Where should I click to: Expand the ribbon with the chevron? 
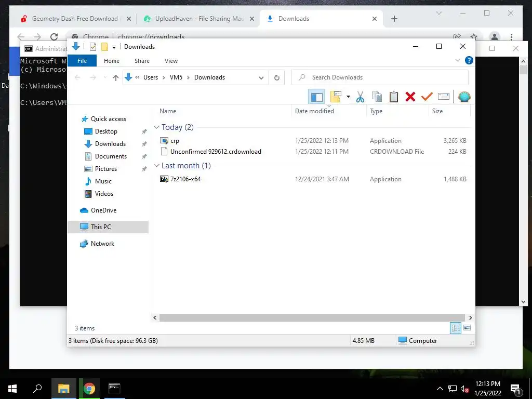[x=457, y=60]
